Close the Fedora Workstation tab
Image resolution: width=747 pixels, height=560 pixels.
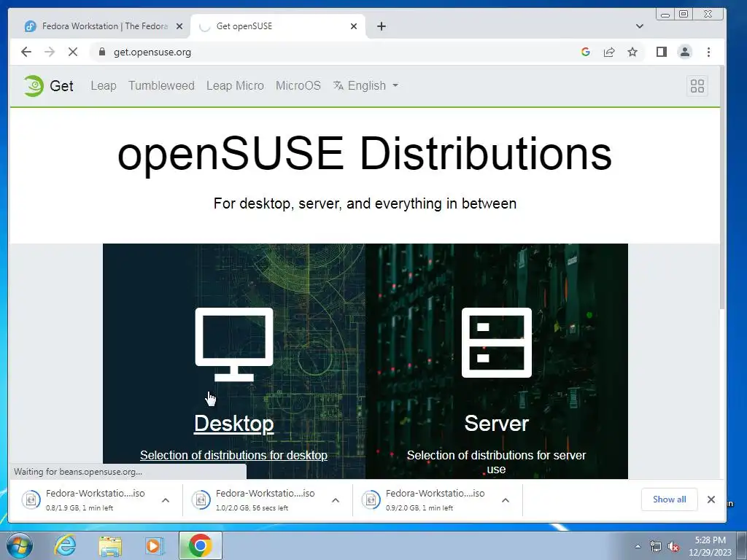(x=179, y=26)
